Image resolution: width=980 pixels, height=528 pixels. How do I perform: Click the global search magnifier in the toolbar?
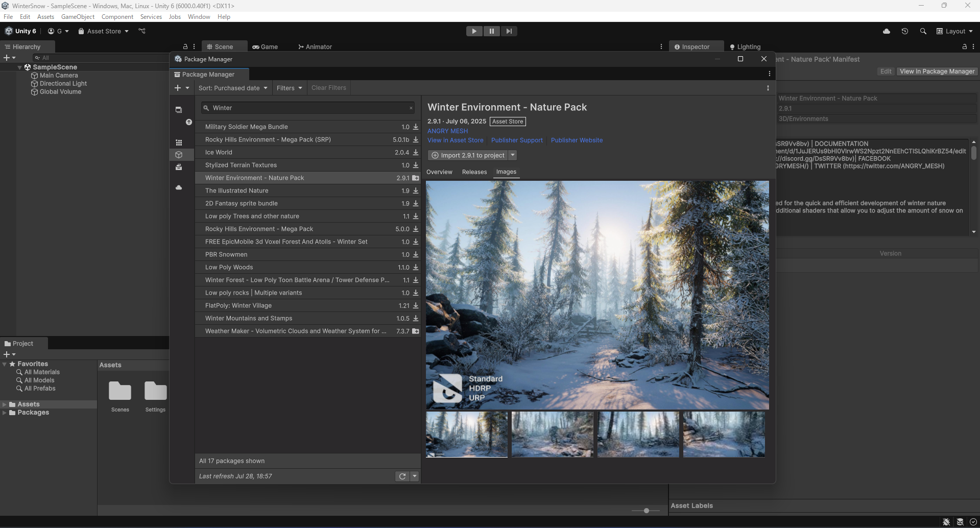click(923, 31)
